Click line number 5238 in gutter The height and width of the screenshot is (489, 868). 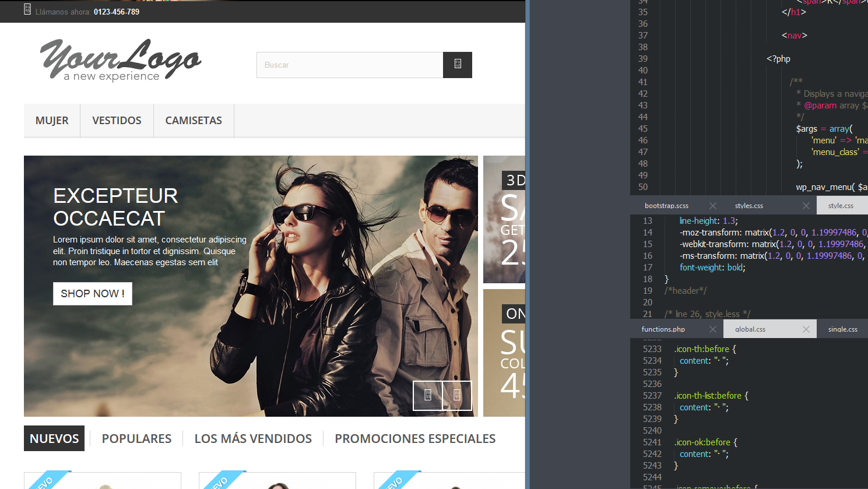pos(652,407)
